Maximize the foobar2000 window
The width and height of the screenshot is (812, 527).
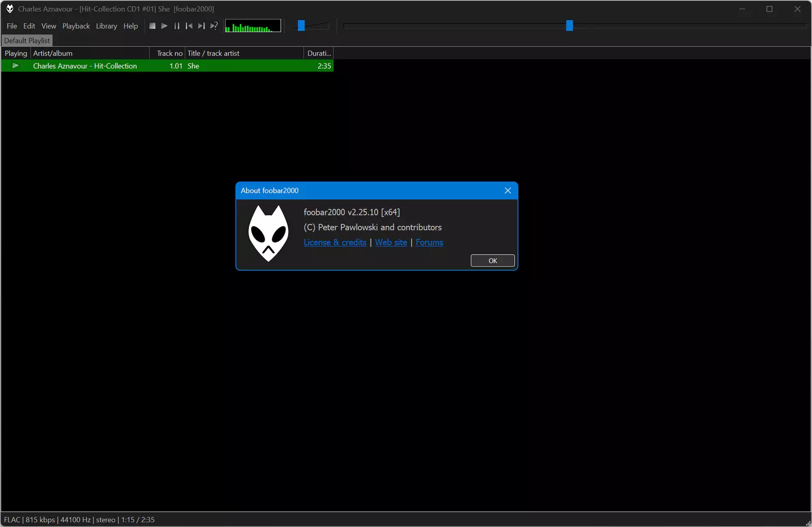pyautogui.click(x=770, y=9)
